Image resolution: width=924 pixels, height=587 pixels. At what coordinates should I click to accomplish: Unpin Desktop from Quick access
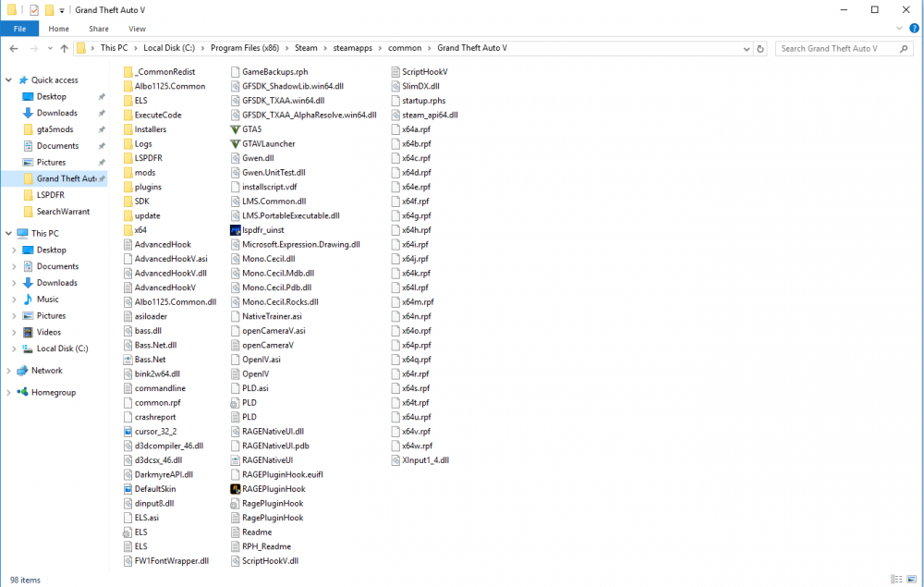102,97
